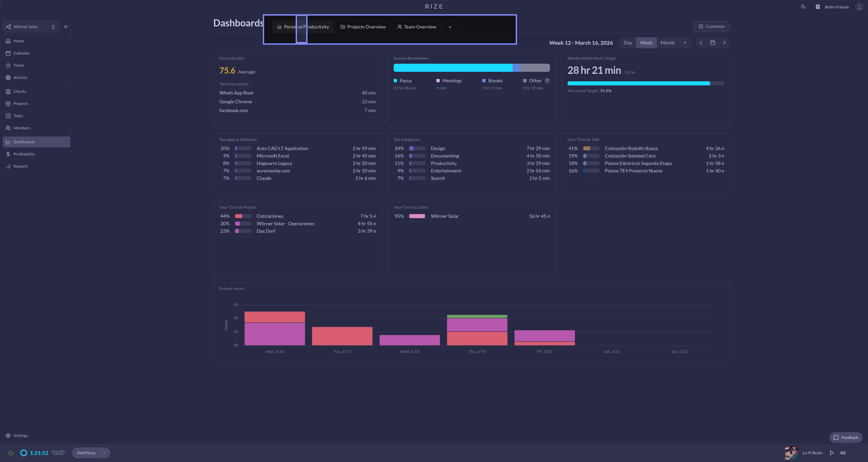Click the Refer Friends gift icon
Screen dimensions: 868x462
(x=818, y=7)
